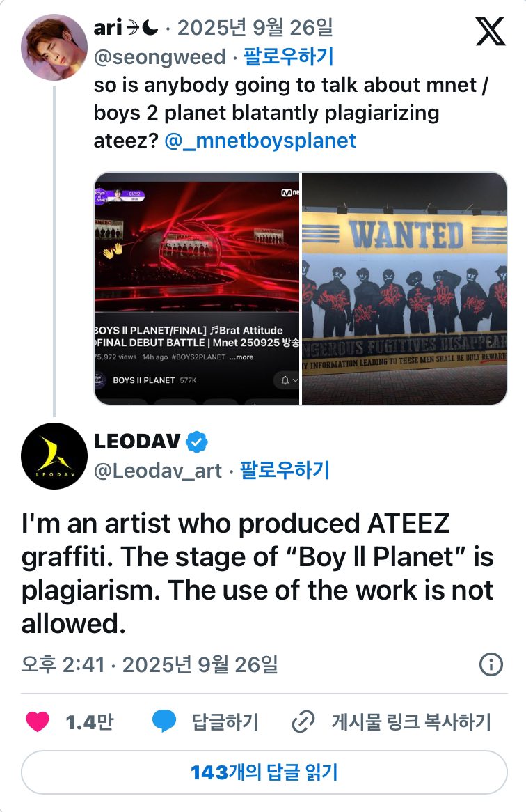Screen dimensions: 526x812
Task: Click the copy link chain icon
Action: click(303, 722)
